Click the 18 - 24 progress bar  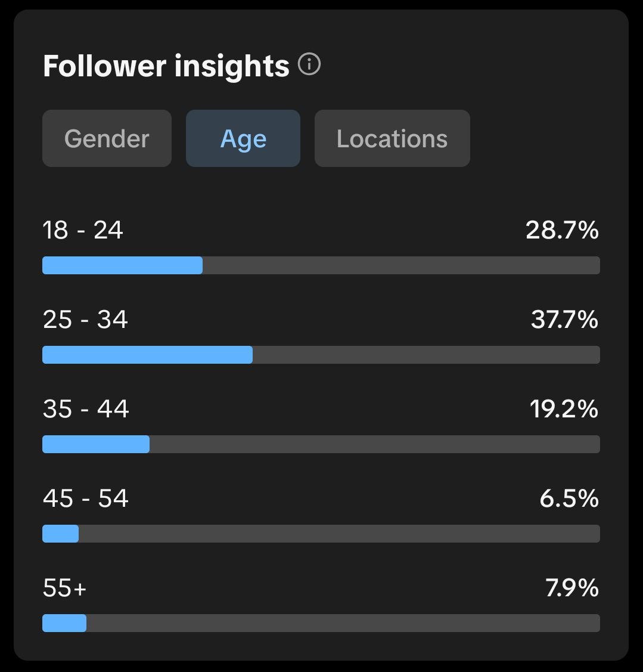click(x=321, y=265)
